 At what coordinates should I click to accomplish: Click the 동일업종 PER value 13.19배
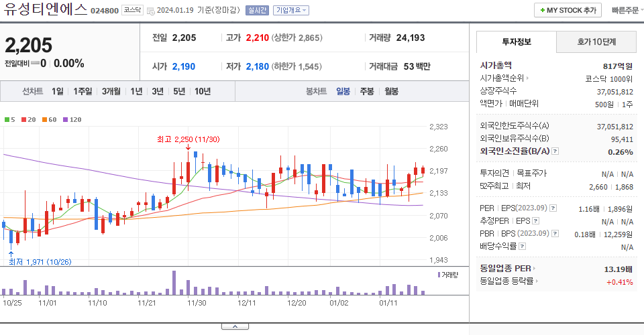[618, 269]
